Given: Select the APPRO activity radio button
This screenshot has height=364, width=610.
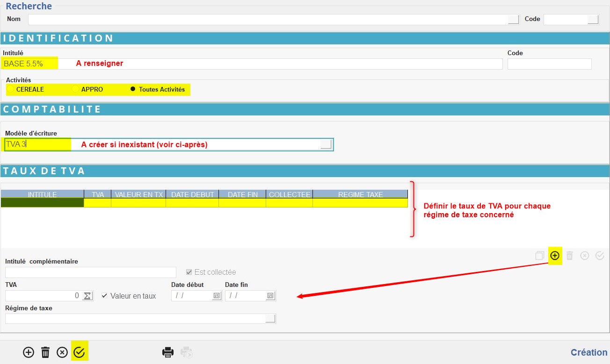Looking at the screenshot, I should pos(75,89).
